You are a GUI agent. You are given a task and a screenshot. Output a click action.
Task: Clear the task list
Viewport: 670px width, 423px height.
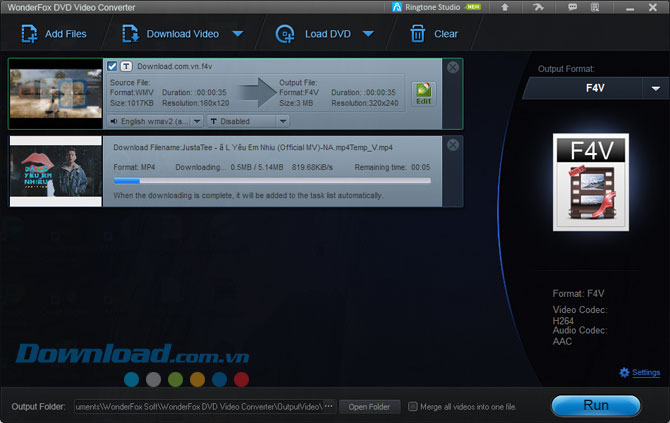click(x=434, y=34)
